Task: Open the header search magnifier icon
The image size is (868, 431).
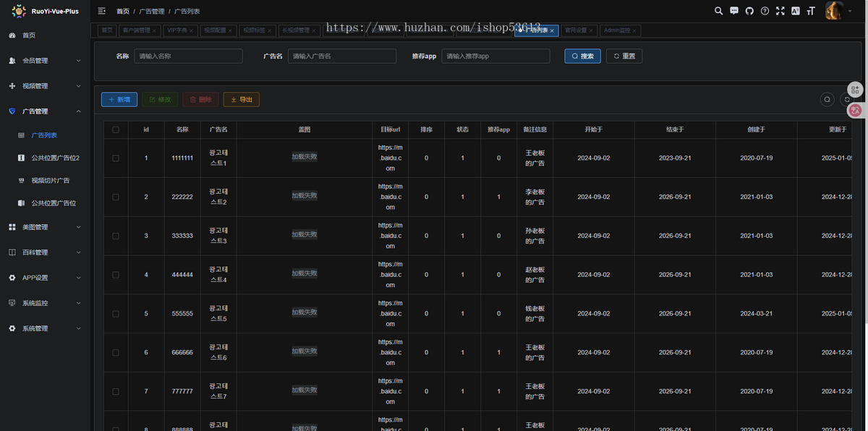Action: coord(718,11)
